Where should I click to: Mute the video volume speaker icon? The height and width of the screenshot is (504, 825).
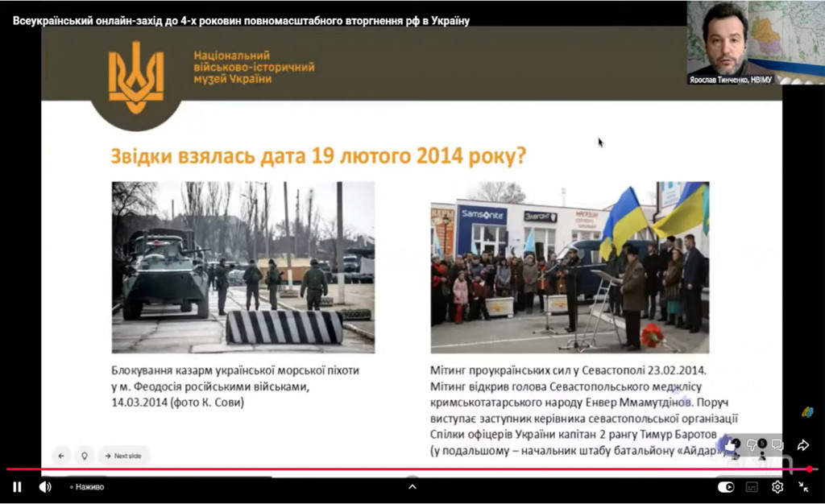45,487
